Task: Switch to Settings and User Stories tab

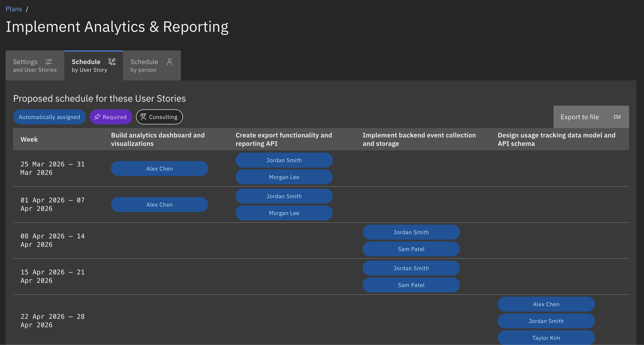Action: click(x=35, y=65)
